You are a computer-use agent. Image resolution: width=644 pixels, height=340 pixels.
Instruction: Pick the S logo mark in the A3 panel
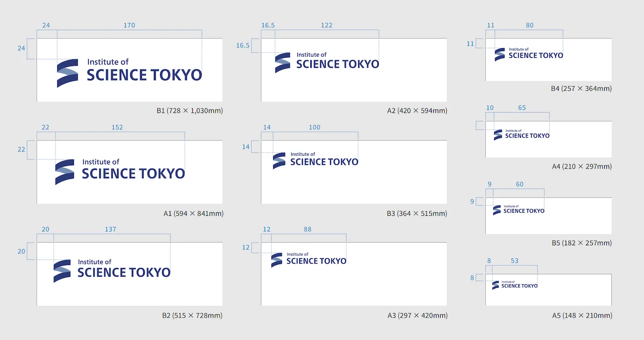pyautogui.click(x=276, y=260)
